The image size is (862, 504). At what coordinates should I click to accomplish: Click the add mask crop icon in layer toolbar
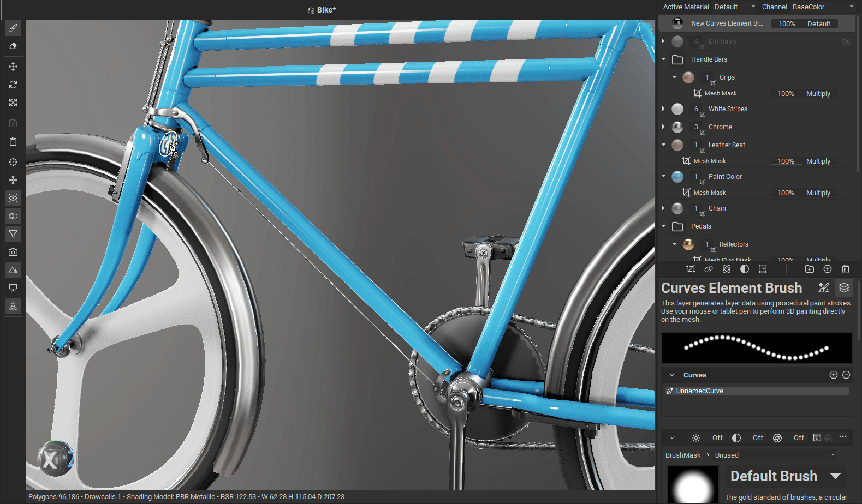click(691, 269)
